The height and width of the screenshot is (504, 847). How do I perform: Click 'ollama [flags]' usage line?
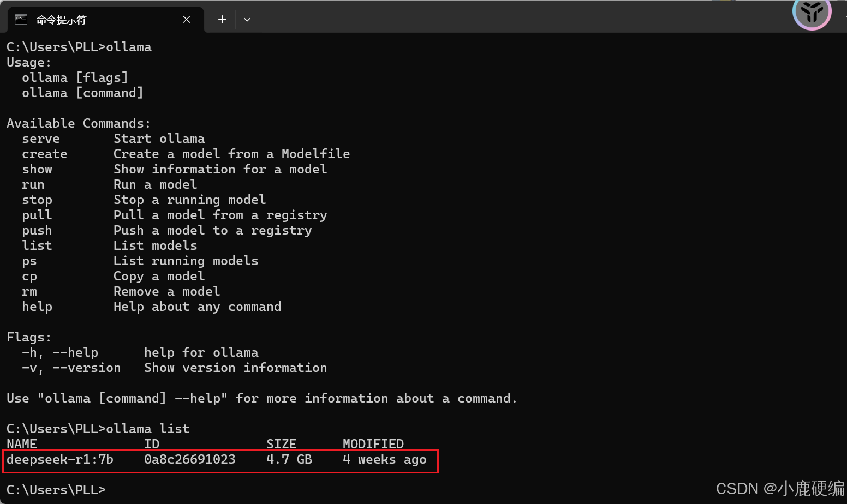pyautogui.click(x=75, y=78)
